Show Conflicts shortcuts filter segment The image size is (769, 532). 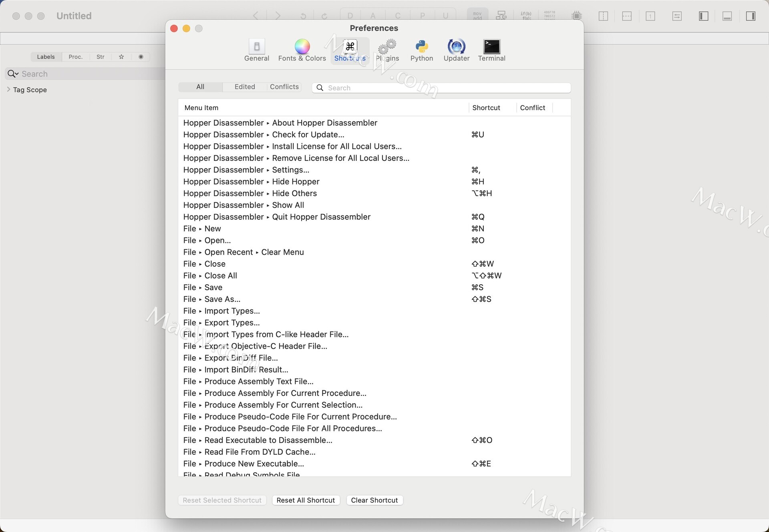pos(284,87)
